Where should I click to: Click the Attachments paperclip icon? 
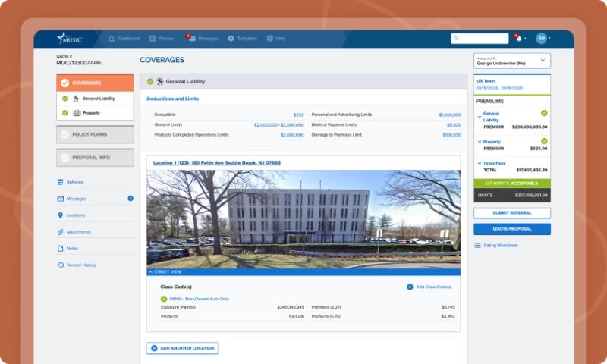pyautogui.click(x=61, y=232)
